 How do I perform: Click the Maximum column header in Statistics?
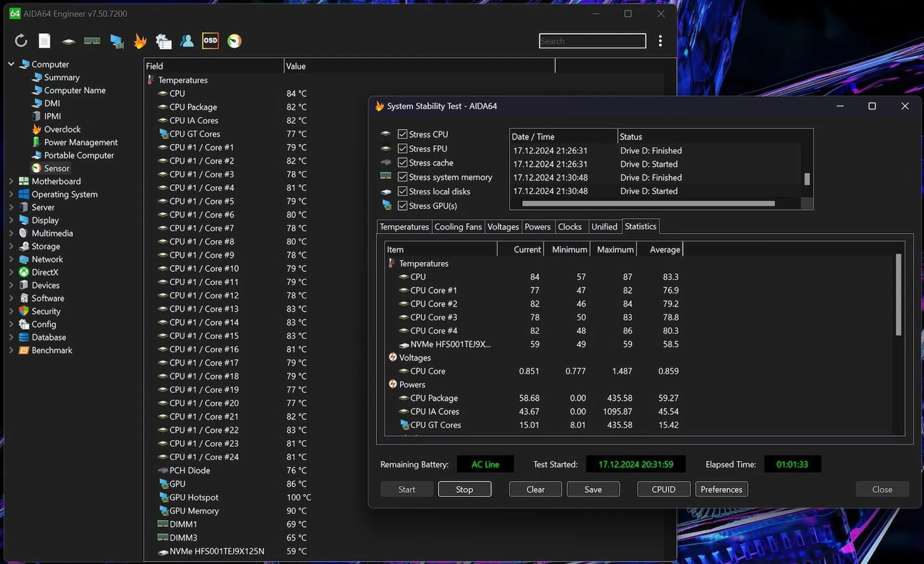pos(615,249)
